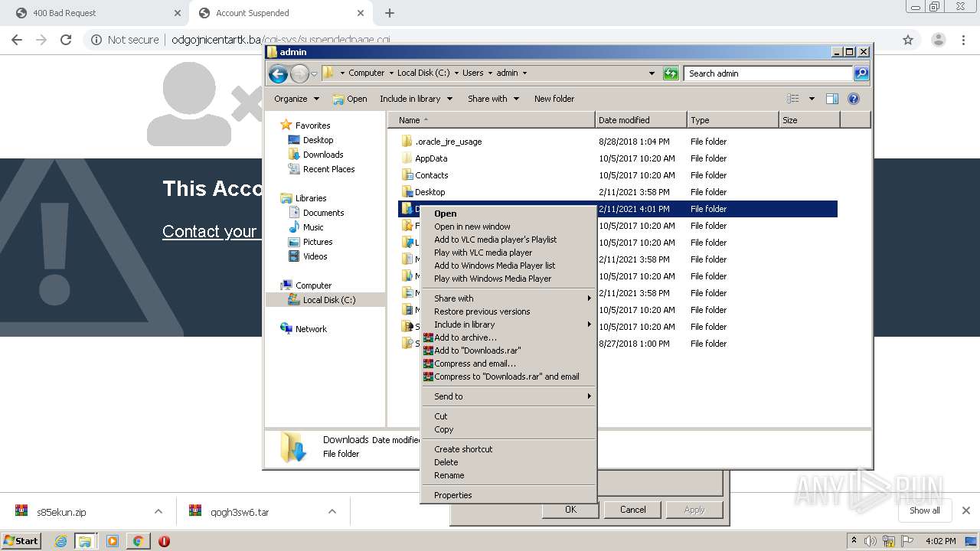The width and height of the screenshot is (980, 551).
Task: Open Pictures library in the sidebar
Action: coord(317,242)
